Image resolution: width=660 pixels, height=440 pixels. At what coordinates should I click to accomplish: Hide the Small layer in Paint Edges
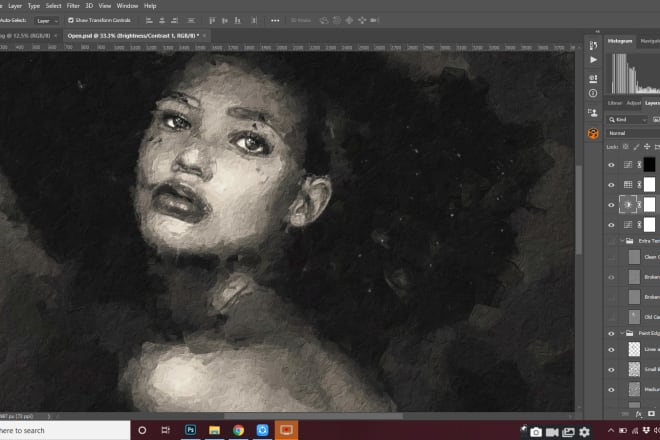[611, 370]
